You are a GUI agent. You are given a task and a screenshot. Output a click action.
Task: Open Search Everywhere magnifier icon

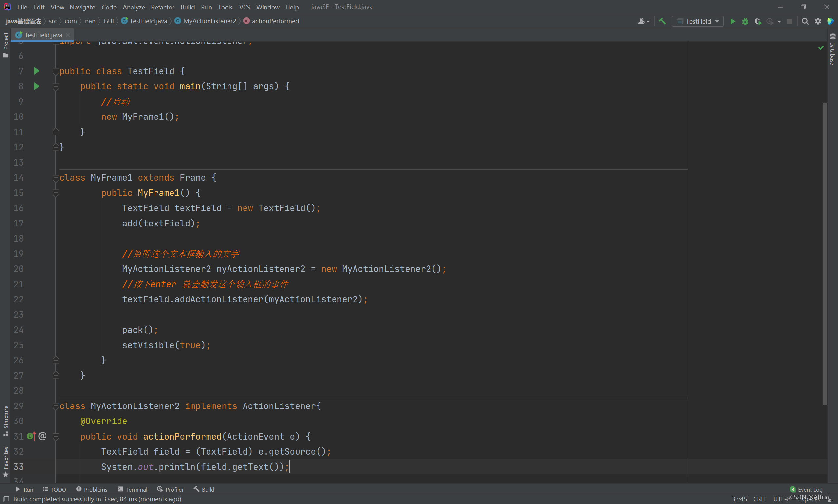click(805, 21)
